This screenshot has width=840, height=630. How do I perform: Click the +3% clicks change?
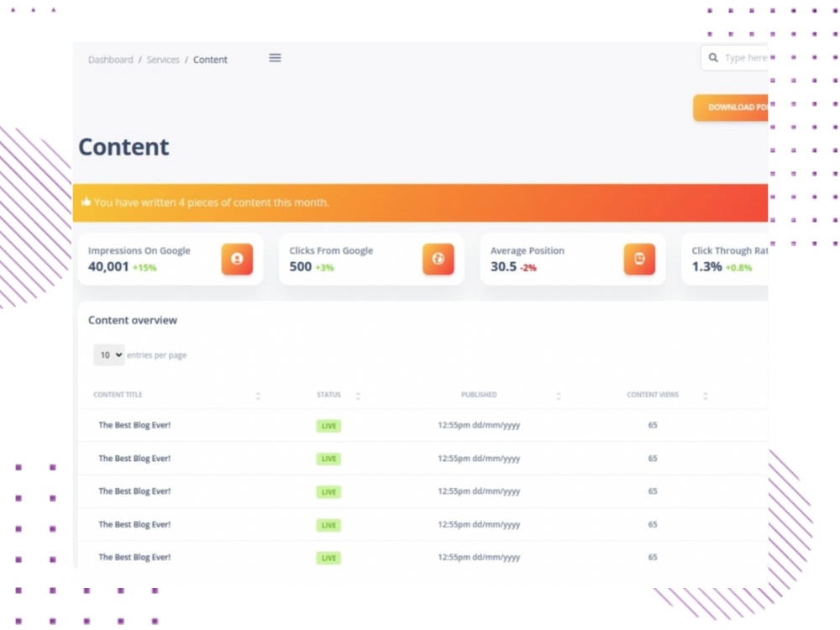point(324,268)
